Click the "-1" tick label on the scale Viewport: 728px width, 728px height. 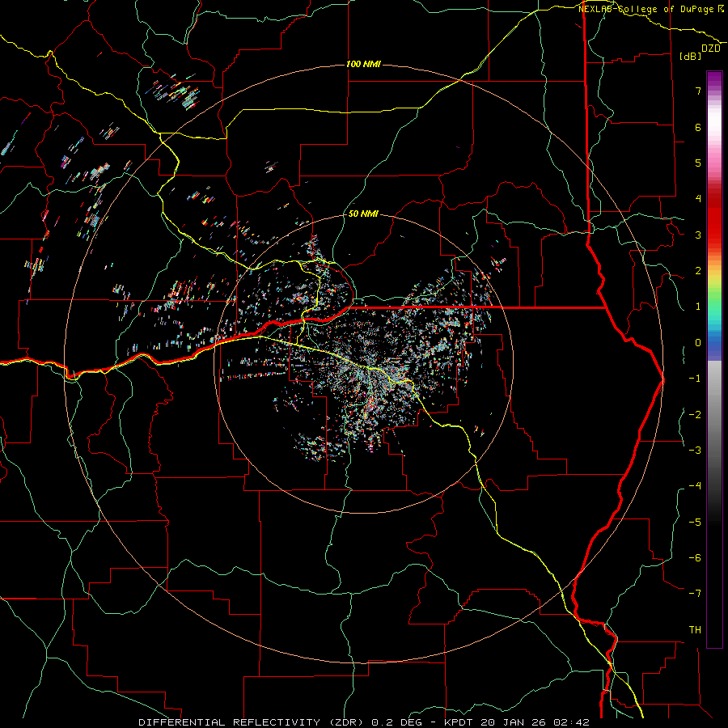coord(695,379)
